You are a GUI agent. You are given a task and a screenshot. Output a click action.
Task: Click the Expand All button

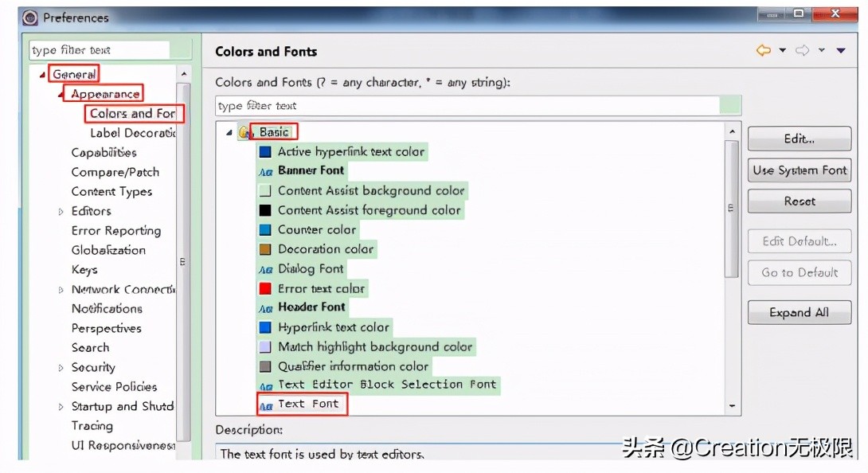[799, 312]
